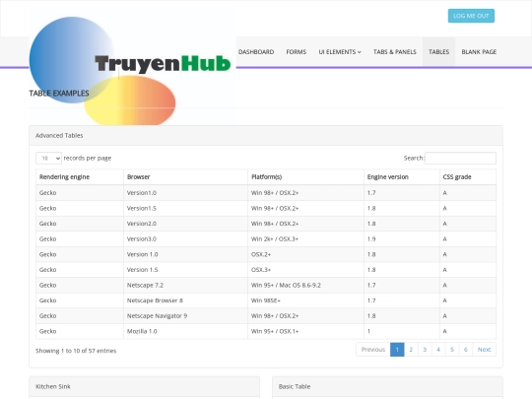The height and width of the screenshot is (399, 532).
Task: Click the Netscape Browser 8 cell
Action: tap(185, 300)
